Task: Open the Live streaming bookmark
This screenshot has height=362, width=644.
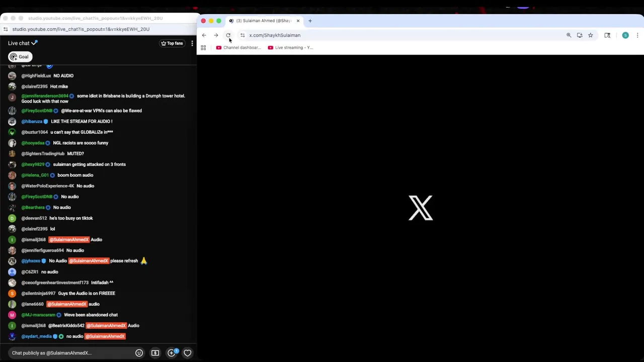Action: [290, 48]
